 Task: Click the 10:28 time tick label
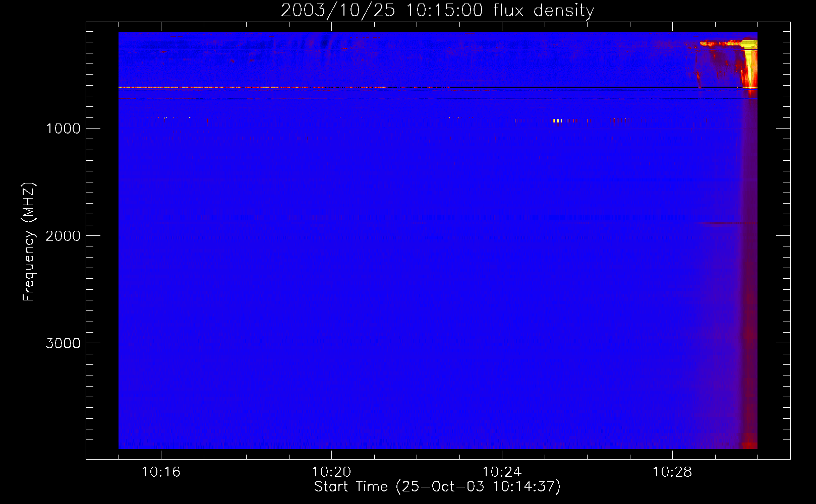(x=672, y=472)
